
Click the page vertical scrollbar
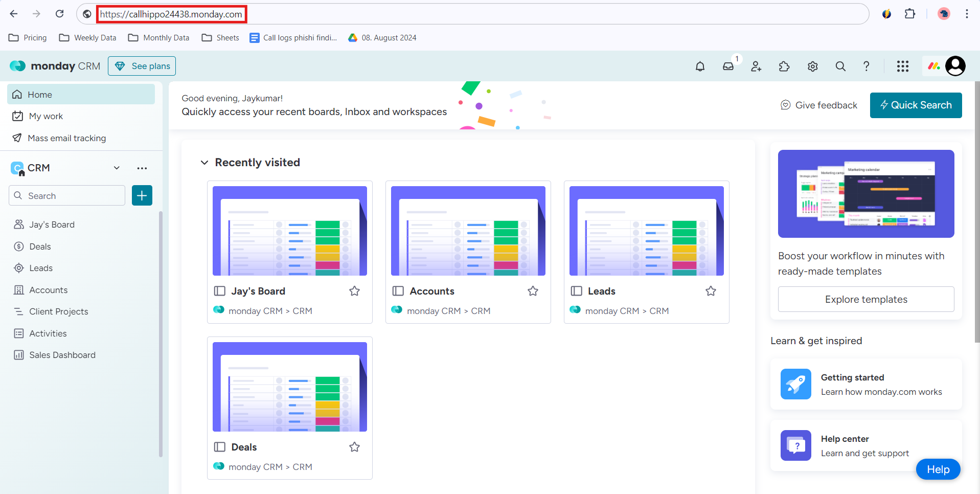(x=977, y=212)
